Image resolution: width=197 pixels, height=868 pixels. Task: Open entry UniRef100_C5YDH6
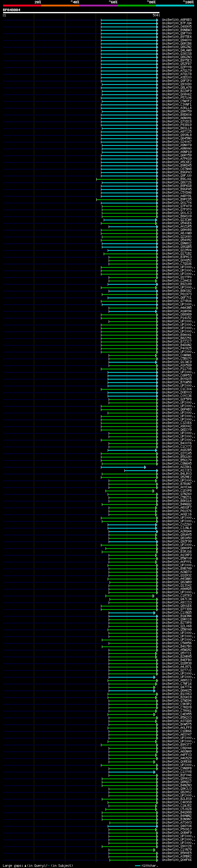pos(176,193)
